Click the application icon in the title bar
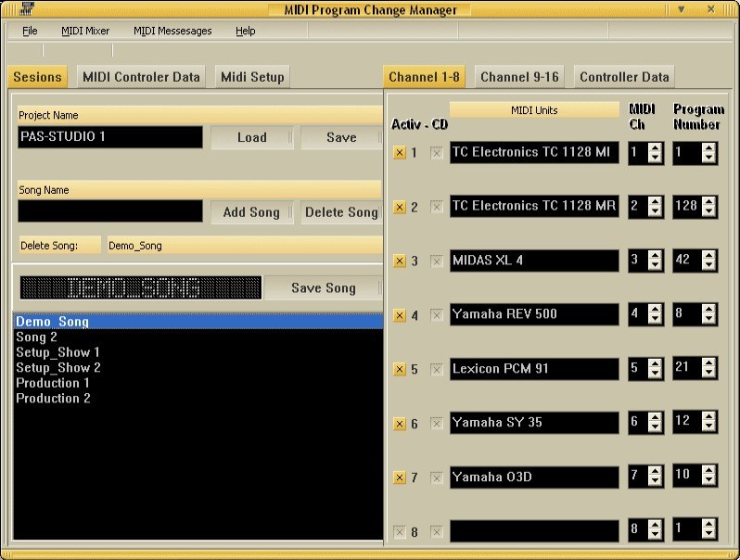 (28, 8)
